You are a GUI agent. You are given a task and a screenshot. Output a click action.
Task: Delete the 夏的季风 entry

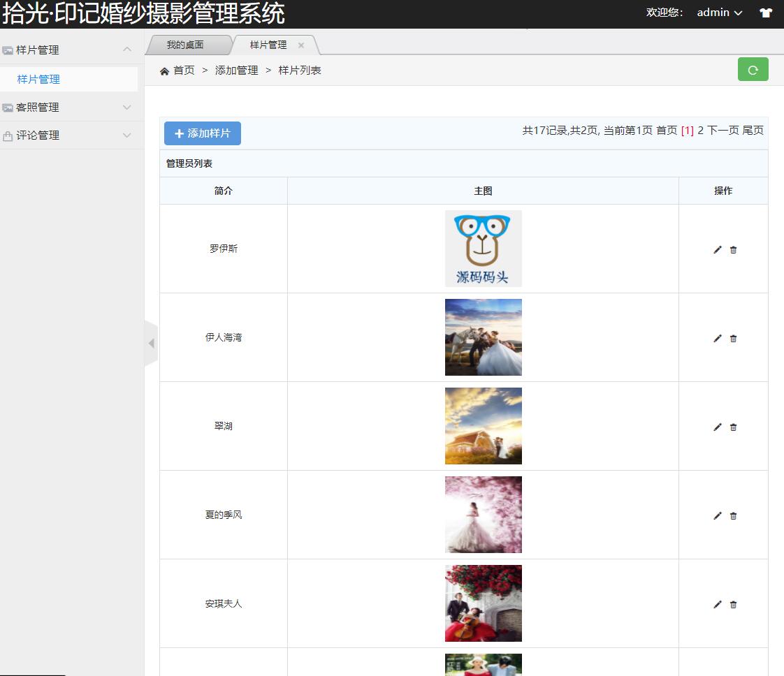point(733,515)
